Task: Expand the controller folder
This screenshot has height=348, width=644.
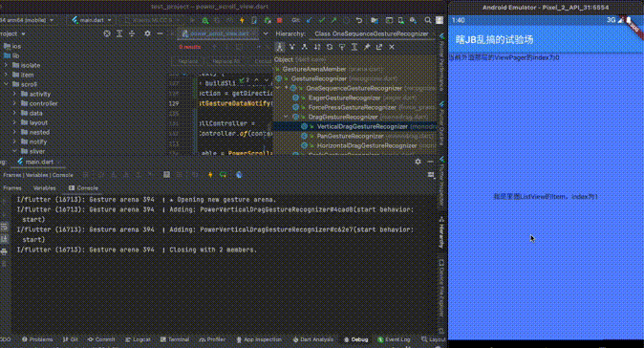Action: pos(14,103)
